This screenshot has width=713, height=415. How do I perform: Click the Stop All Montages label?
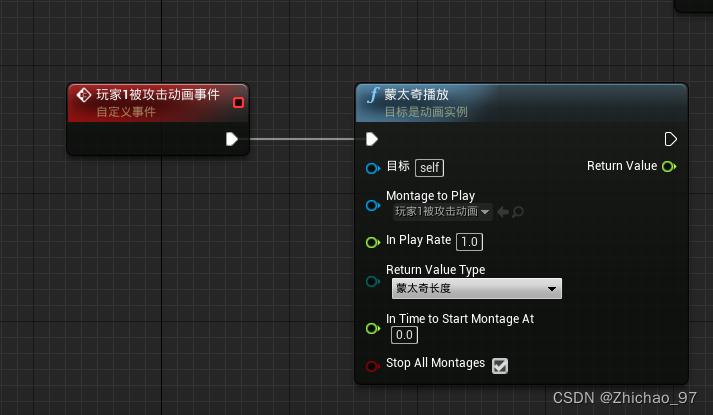coord(435,363)
